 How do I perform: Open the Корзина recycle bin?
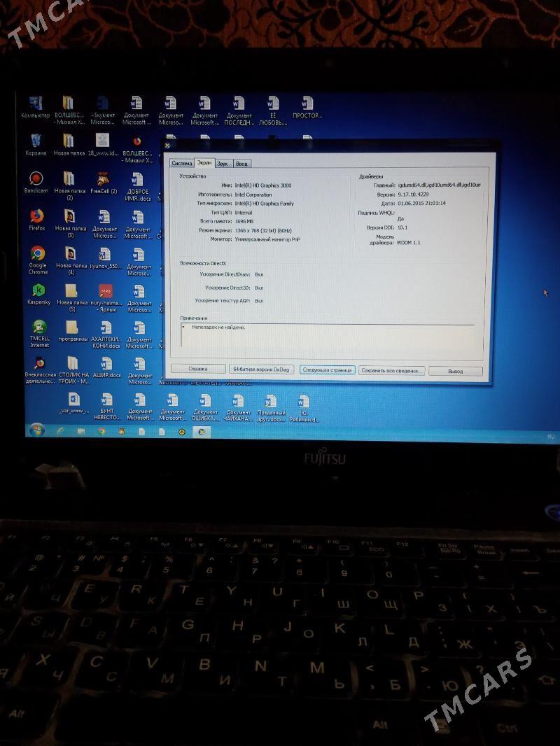[x=36, y=140]
